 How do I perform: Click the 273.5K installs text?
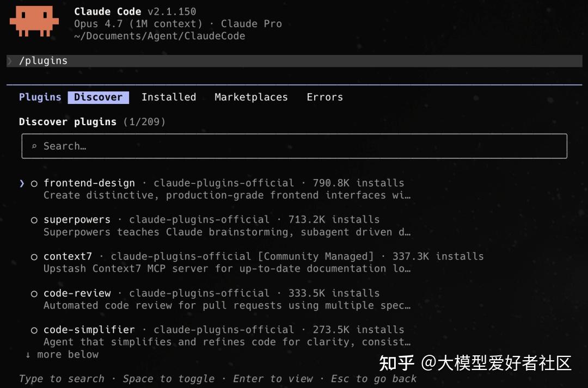click(x=358, y=330)
